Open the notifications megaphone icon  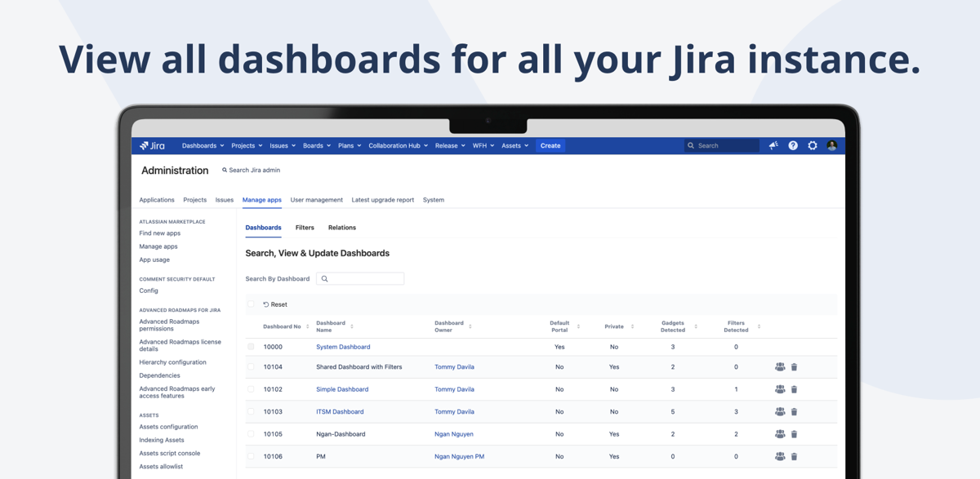pos(773,146)
